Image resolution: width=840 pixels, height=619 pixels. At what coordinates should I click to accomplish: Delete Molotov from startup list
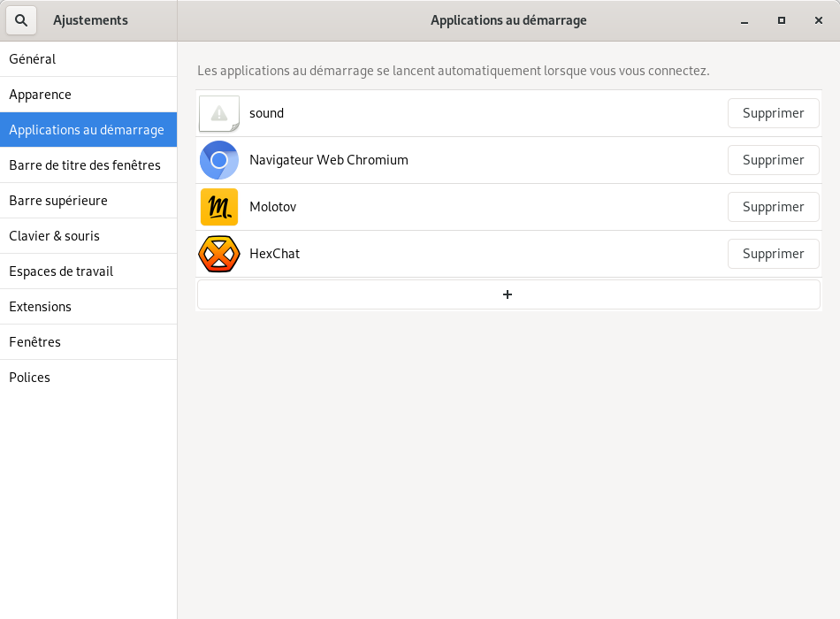coord(773,207)
